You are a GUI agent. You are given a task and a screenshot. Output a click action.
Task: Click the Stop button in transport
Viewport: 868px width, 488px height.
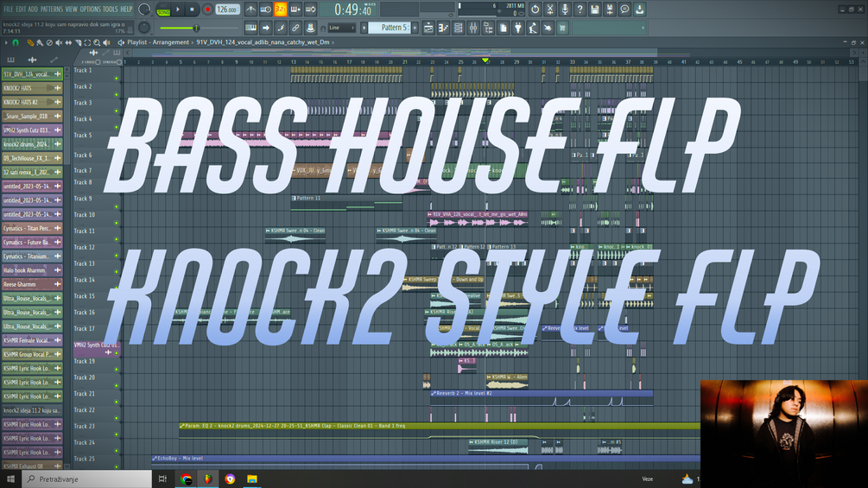(192, 10)
